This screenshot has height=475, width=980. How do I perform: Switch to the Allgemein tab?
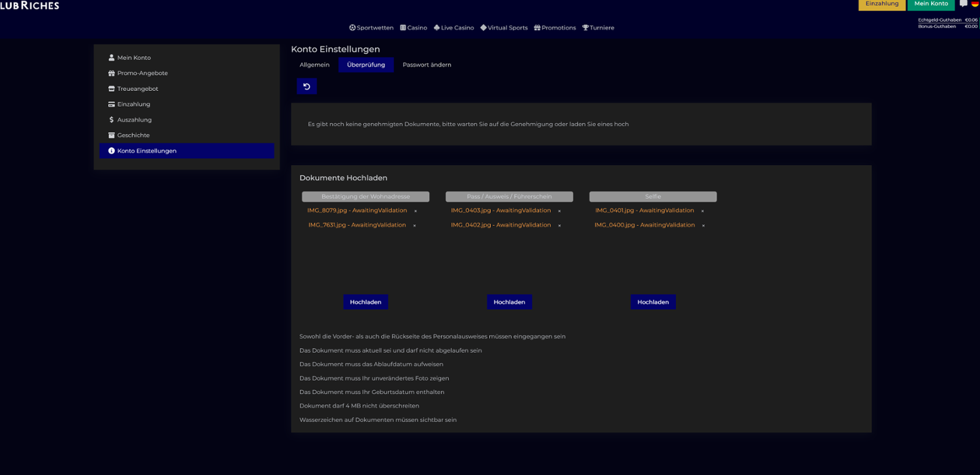pyautogui.click(x=314, y=65)
